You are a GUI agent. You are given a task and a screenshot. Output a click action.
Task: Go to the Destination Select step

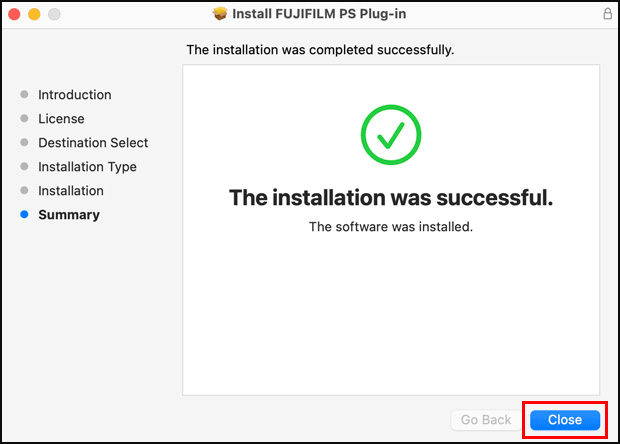pos(93,143)
